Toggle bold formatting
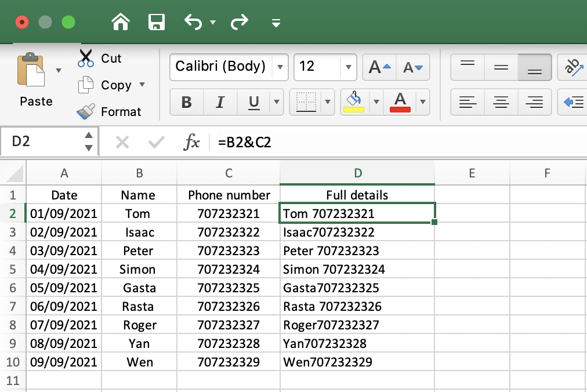 [x=186, y=102]
